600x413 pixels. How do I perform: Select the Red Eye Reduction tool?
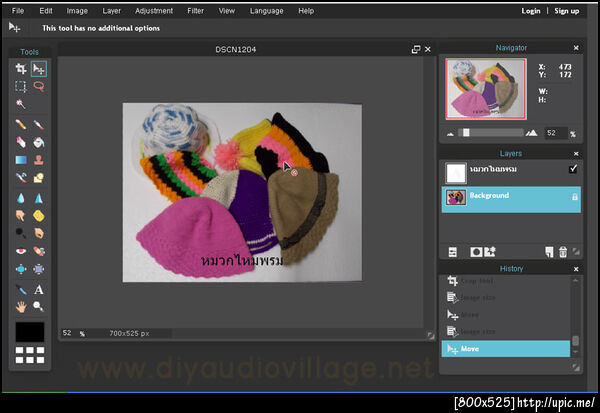pos(21,251)
